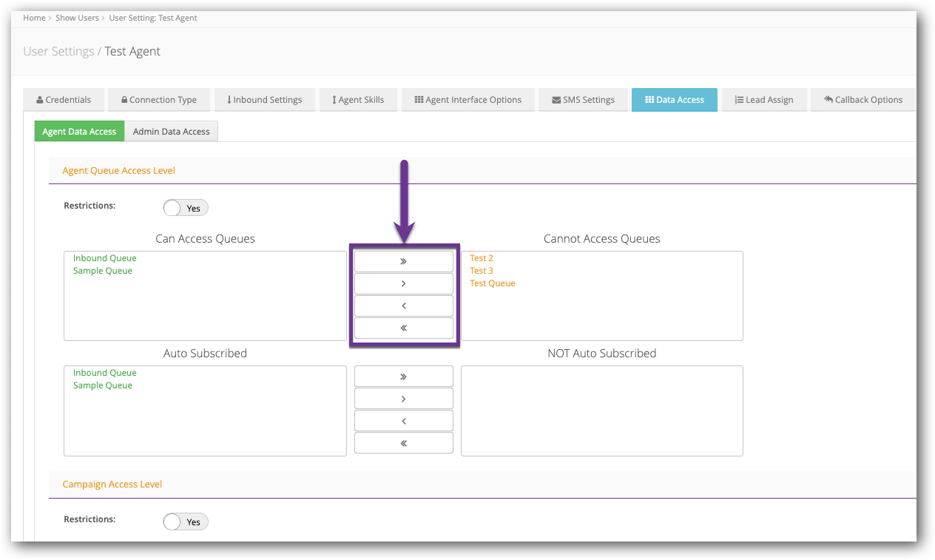Click User Settings in the page heading
Image resolution: width=935 pixels, height=560 pixels.
(x=58, y=51)
